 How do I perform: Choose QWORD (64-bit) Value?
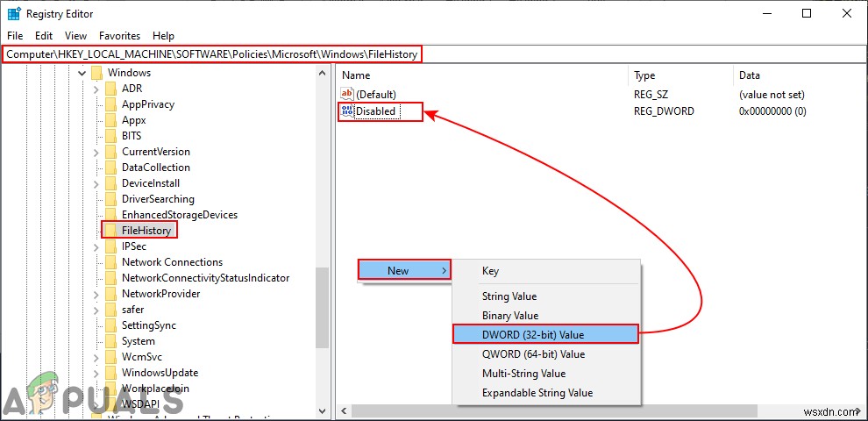pos(546,354)
